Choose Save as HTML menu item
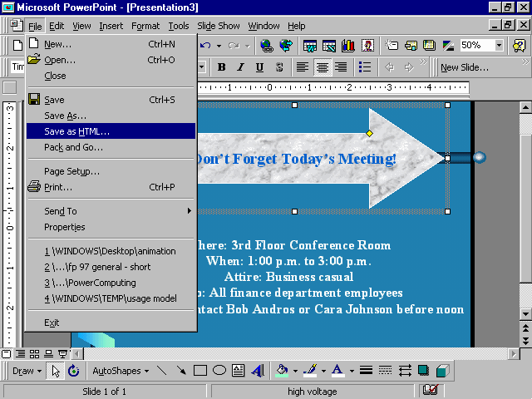 coord(111,131)
